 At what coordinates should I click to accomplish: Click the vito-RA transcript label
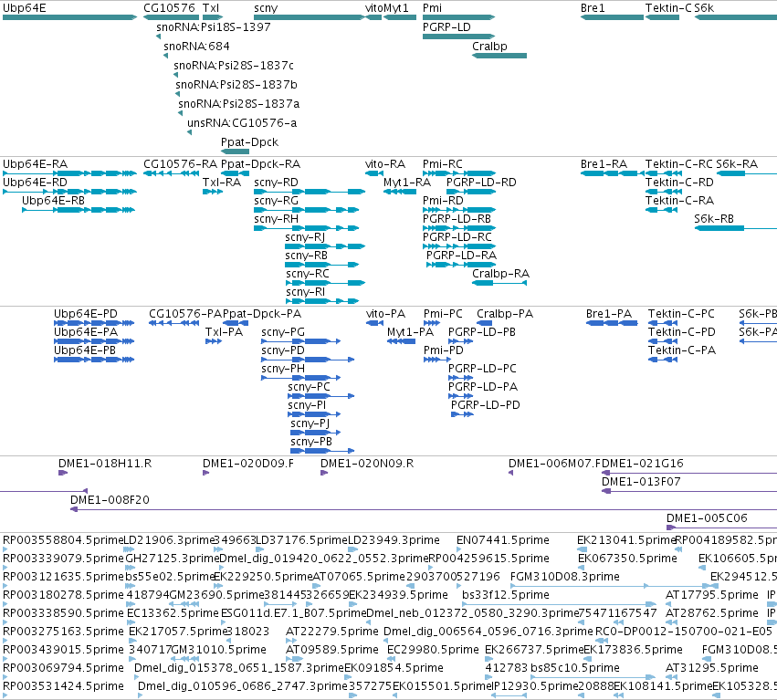(385, 164)
